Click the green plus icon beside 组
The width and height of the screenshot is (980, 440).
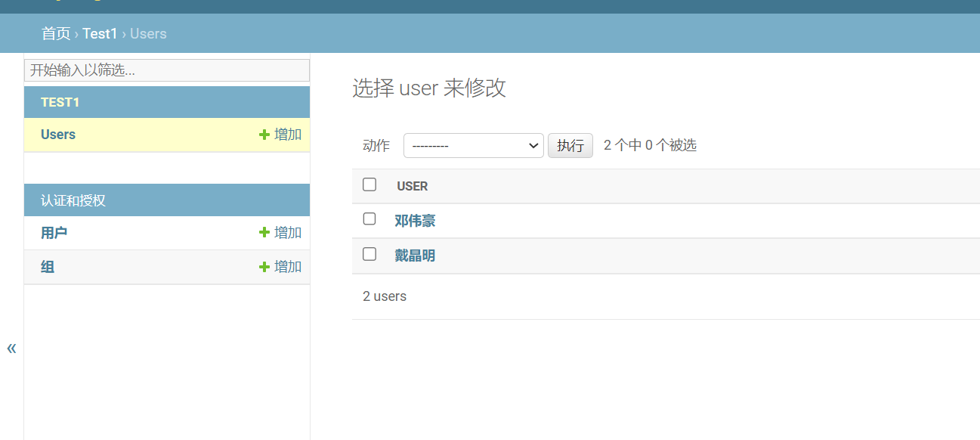coord(264,267)
